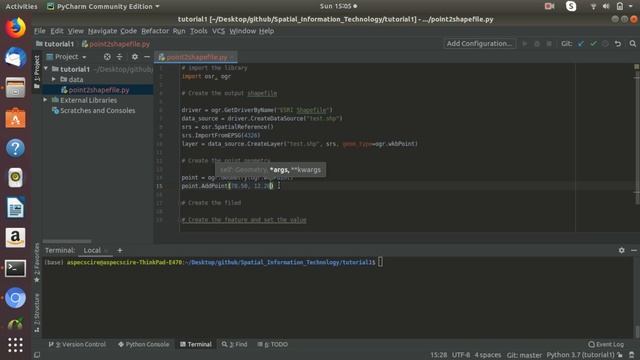This screenshot has width=640, height=360.
Task: Open Git branch master widget
Action: [x=524, y=355]
